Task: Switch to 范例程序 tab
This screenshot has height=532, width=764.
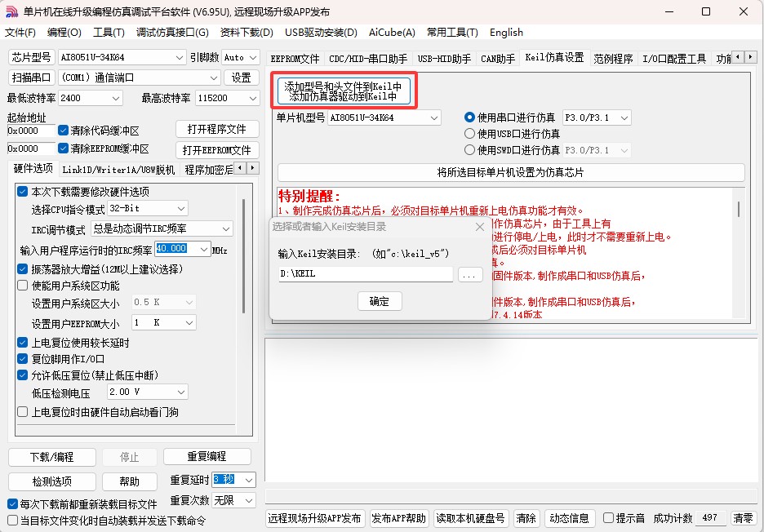Action: coord(613,59)
